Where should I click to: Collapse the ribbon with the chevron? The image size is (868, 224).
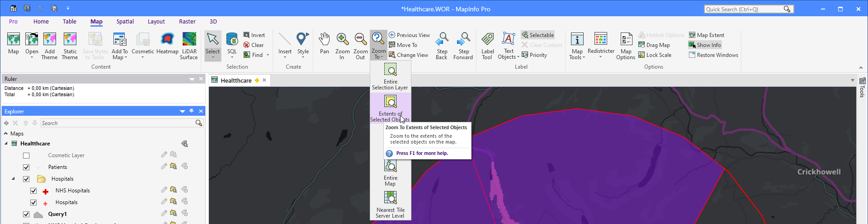(x=861, y=68)
